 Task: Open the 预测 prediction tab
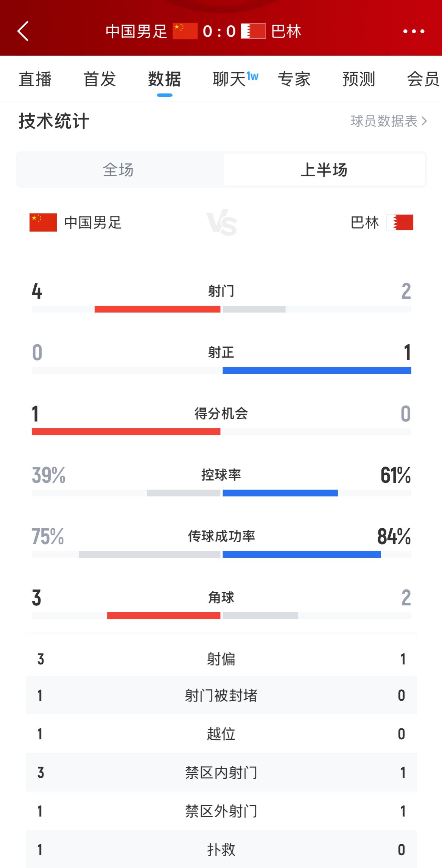(358, 79)
